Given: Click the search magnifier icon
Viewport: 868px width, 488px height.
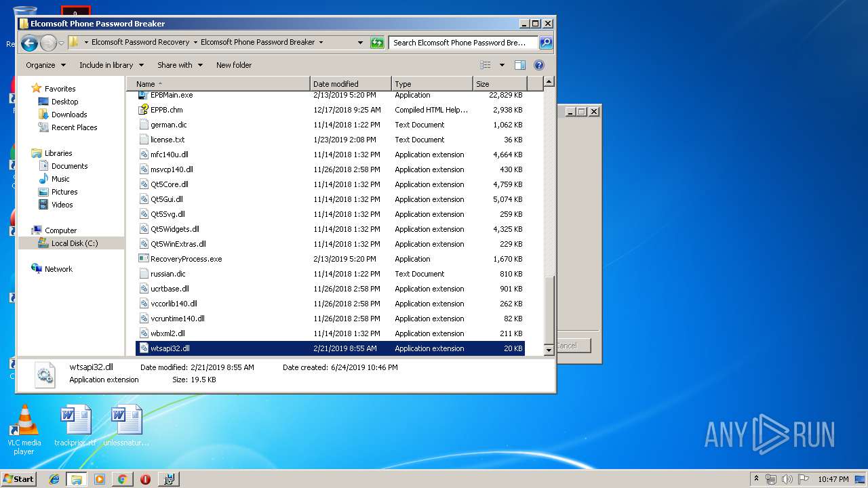Looking at the screenshot, I should tap(546, 43).
